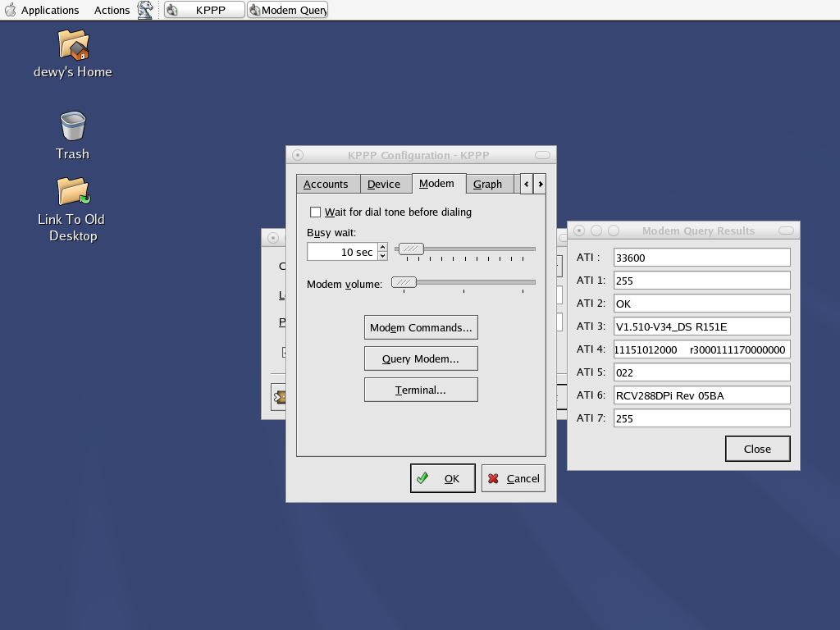Switch to the Device tab
Screen dimensions: 840x630
pyautogui.click(x=386, y=185)
